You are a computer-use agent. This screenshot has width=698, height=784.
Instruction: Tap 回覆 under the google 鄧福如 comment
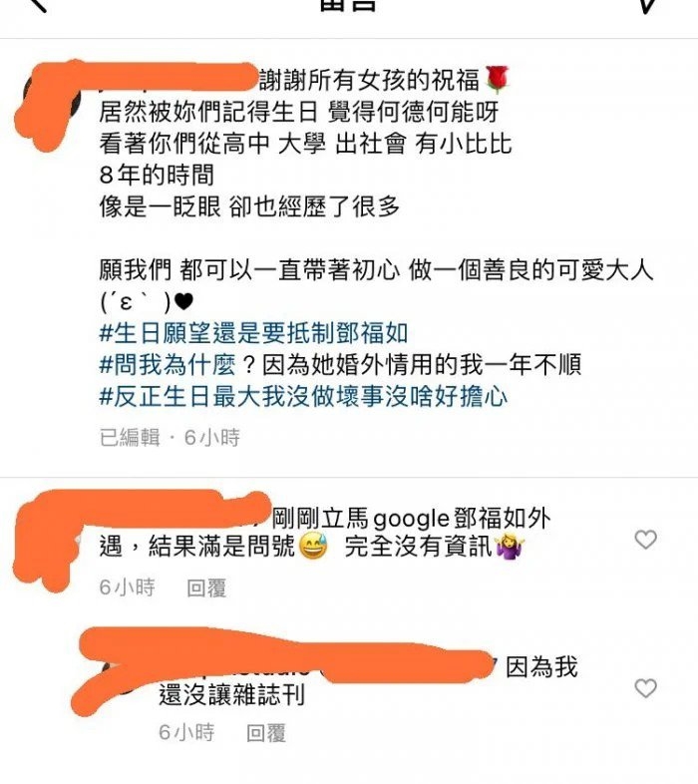pos(206,588)
